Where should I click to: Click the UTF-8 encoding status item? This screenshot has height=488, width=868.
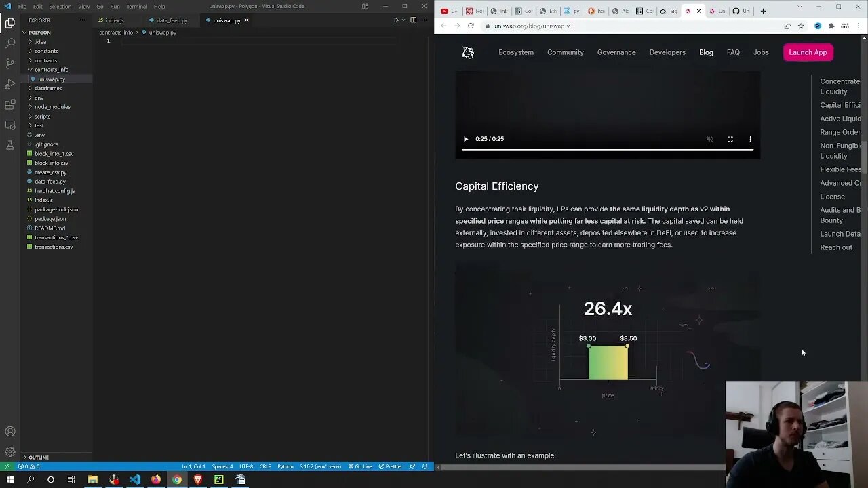[246, 466]
